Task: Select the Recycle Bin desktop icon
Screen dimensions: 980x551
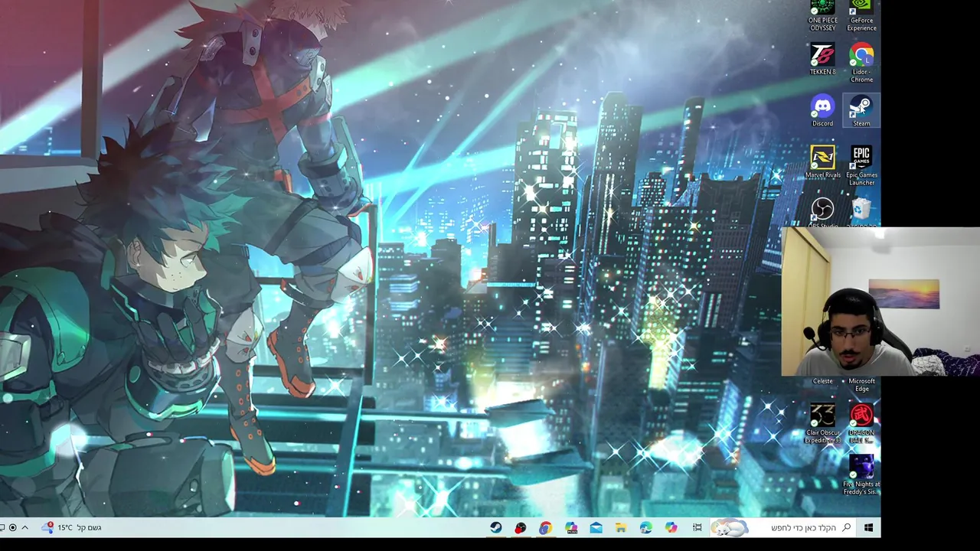Action: click(861, 213)
